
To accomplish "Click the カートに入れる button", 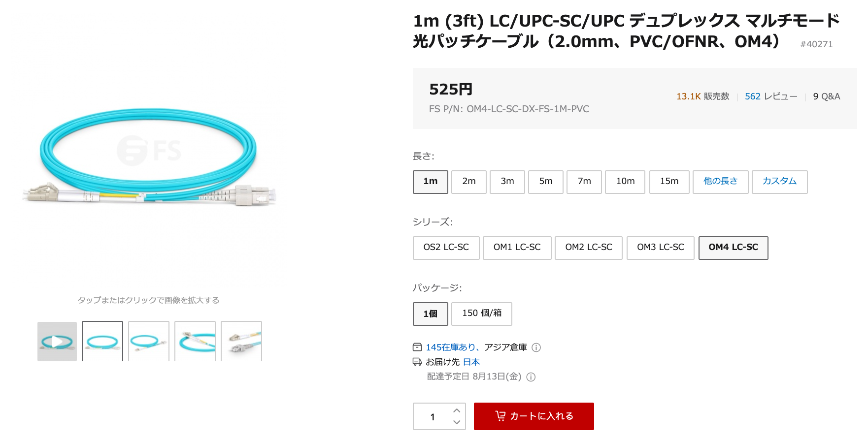I will coord(534,416).
